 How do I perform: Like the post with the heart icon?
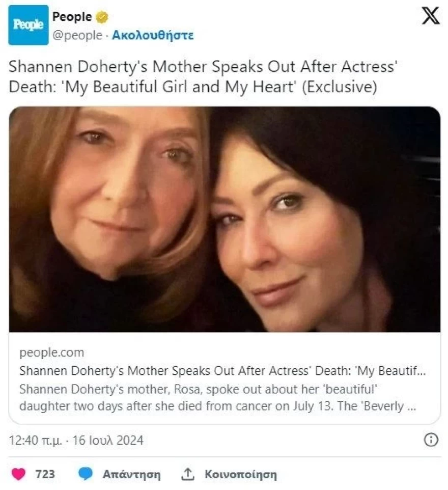pos(18,474)
